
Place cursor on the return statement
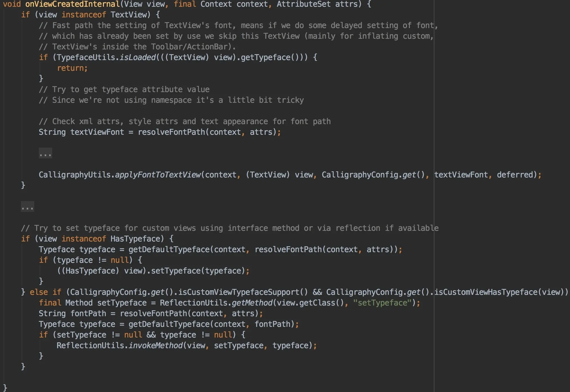coord(71,68)
